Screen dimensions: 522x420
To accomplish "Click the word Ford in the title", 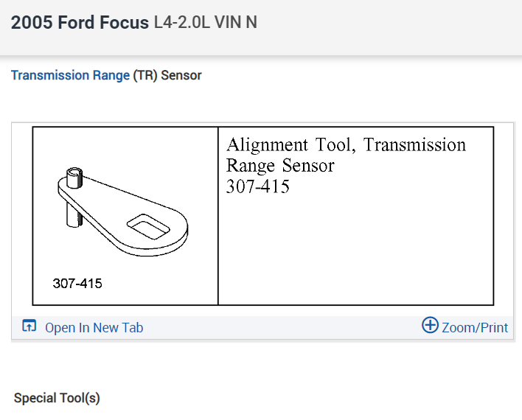I will tap(80, 23).
